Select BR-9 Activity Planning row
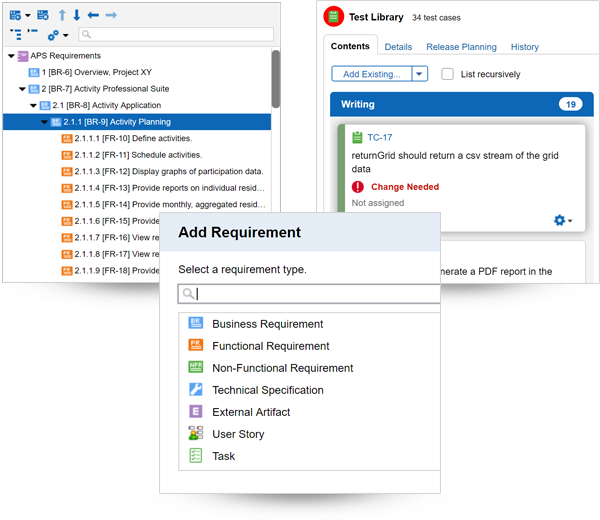The height and width of the screenshot is (520, 600). [137, 122]
